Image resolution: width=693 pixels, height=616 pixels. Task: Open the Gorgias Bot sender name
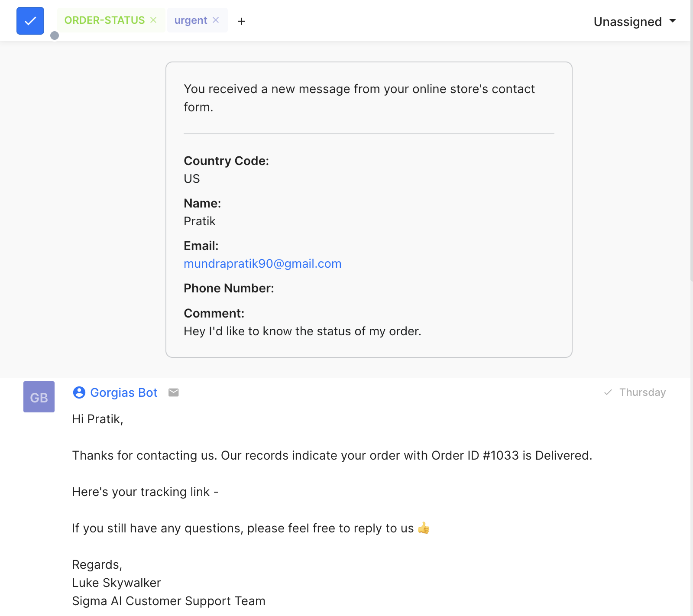click(x=123, y=392)
